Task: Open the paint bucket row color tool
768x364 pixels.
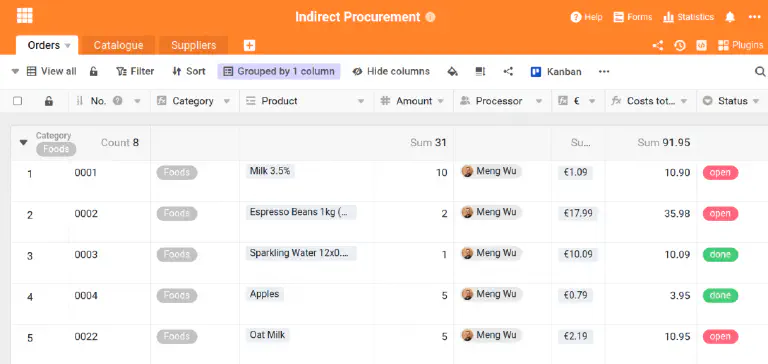Action: point(453,72)
